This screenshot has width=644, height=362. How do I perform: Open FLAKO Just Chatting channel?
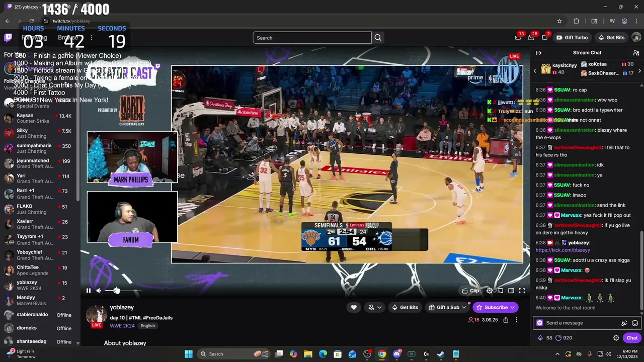[x=39, y=209]
